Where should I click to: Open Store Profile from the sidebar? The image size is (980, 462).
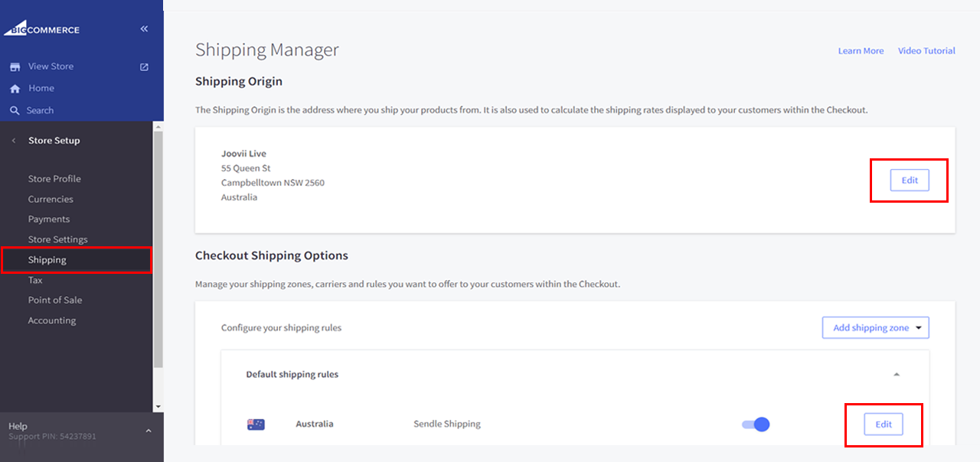[54, 178]
